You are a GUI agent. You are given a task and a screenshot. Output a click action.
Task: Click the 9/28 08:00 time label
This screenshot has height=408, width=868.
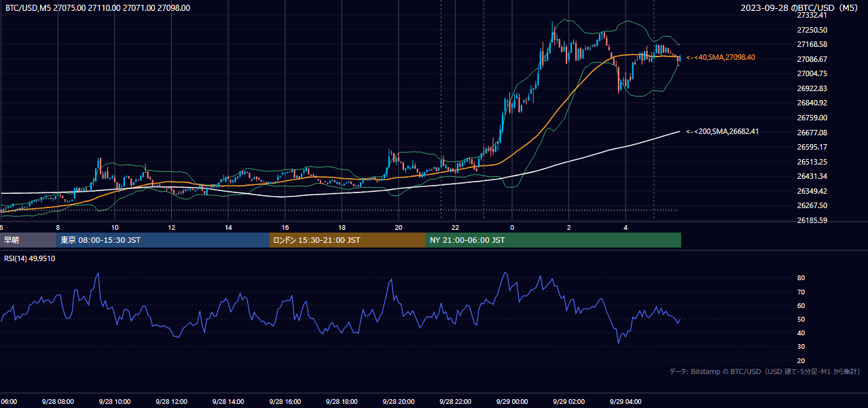[x=58, y=401]
